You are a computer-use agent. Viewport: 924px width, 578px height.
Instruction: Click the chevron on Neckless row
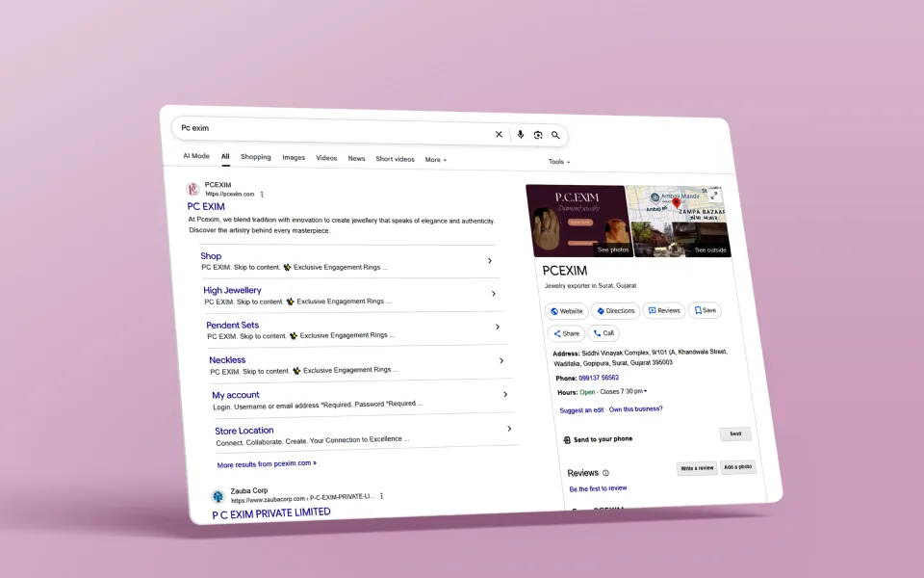[501, 360]
